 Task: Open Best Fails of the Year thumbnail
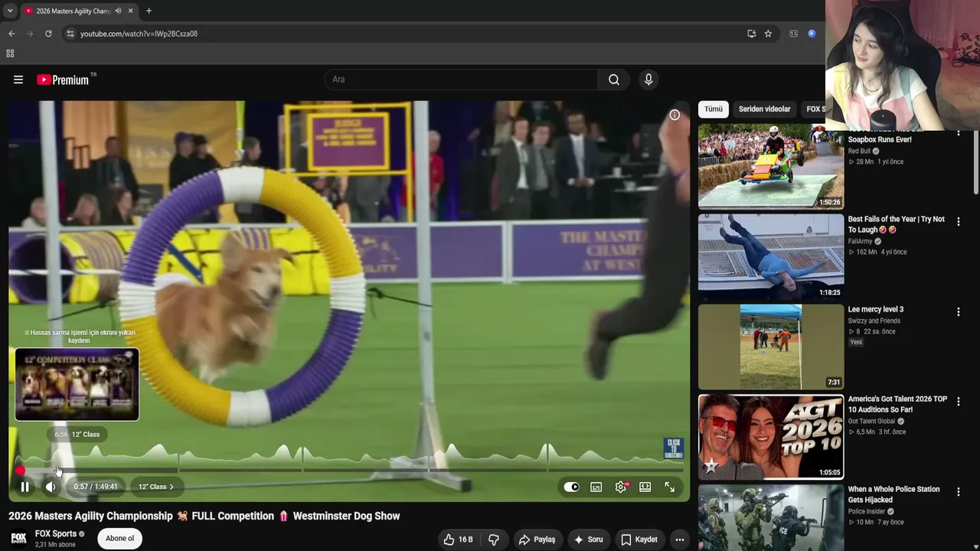[x=771, y=256]
